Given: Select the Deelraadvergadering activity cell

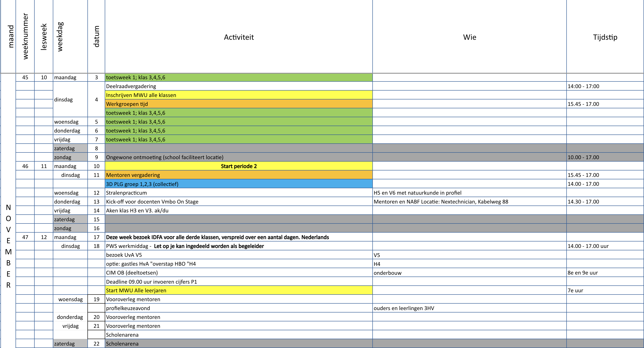Looking at the screenshot, I should (x=239, y=86).
